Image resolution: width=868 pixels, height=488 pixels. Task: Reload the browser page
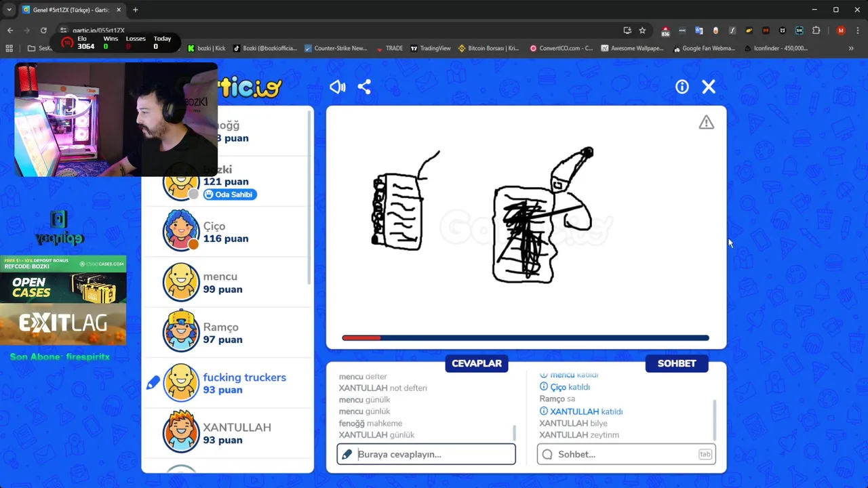pyautogui.click(x=43, y=30)
